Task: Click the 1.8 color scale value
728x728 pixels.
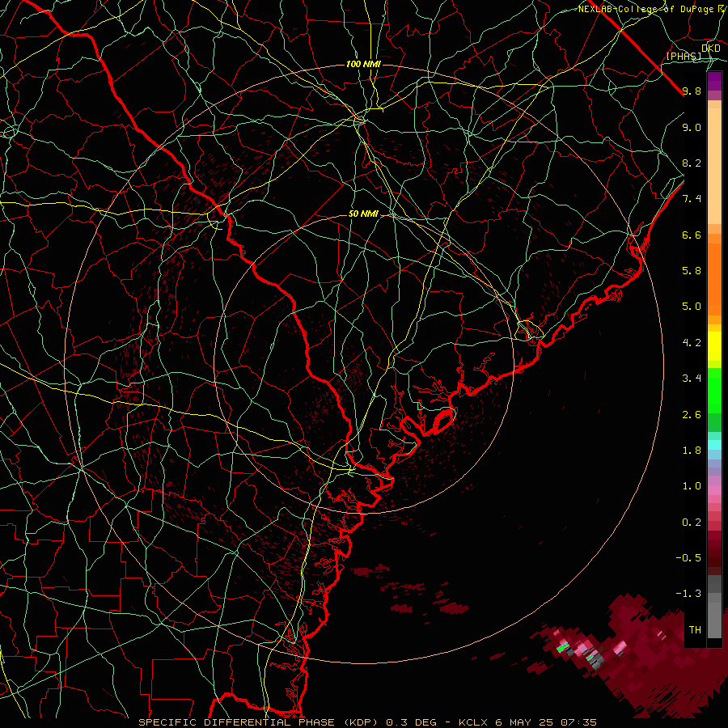Action: [692, 451]
